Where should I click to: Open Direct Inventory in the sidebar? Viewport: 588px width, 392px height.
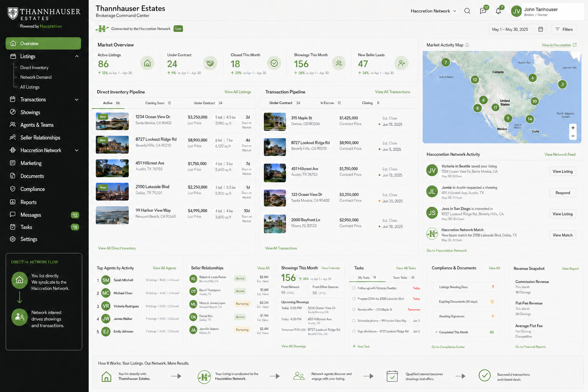(34, 68)
